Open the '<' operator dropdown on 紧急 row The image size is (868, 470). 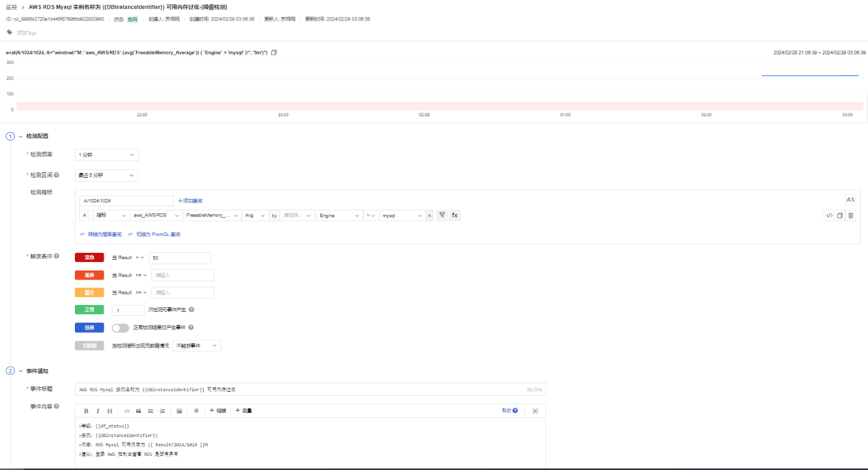[139, 258]
